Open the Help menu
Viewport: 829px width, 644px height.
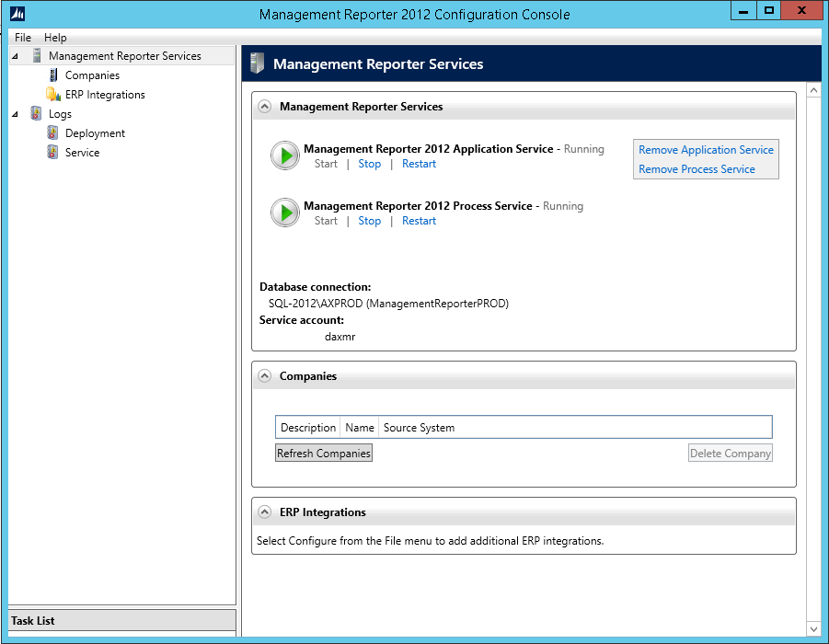pos(55,38)
